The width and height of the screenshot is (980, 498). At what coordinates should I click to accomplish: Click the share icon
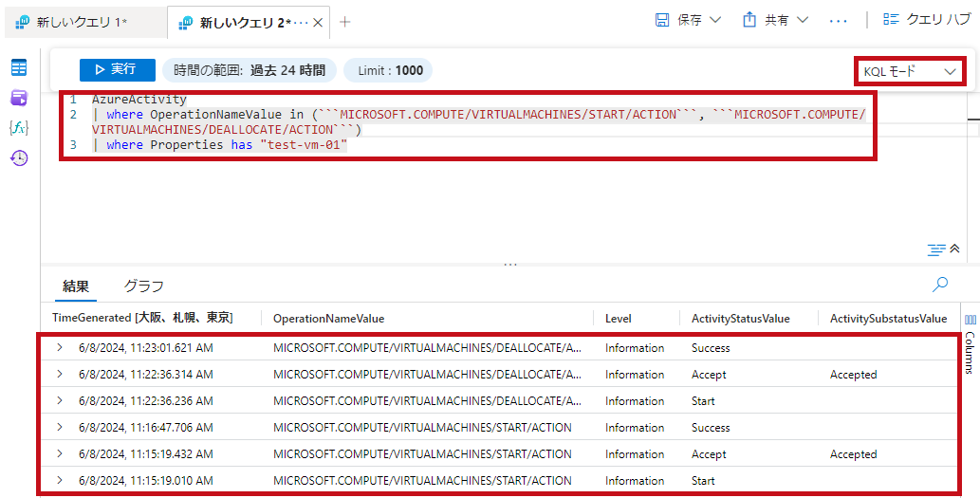point(749,20)
